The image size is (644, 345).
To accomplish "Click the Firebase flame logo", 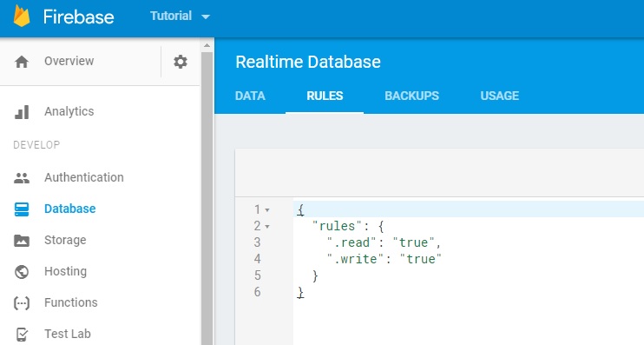I will click(x=22, y=16).
